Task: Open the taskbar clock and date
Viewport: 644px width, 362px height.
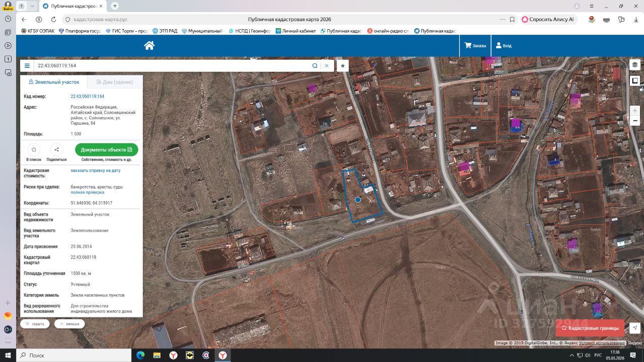Action: [x=615, y=355]
